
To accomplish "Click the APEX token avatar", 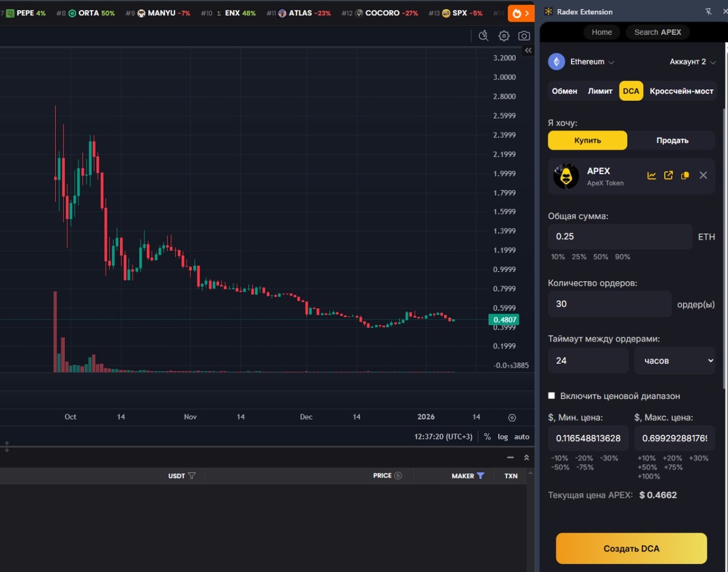I will 566,177.
